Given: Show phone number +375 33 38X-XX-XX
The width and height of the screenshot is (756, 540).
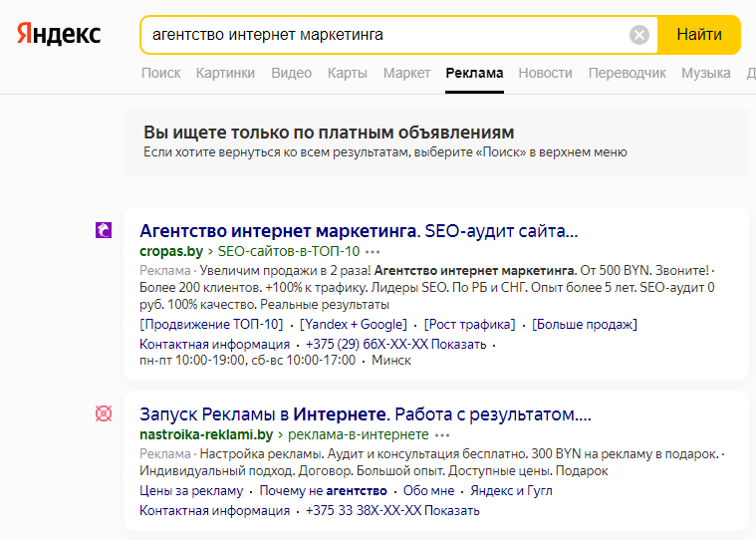Looking at the screenshot, I should pyautogui.click(x=392, y=510).
